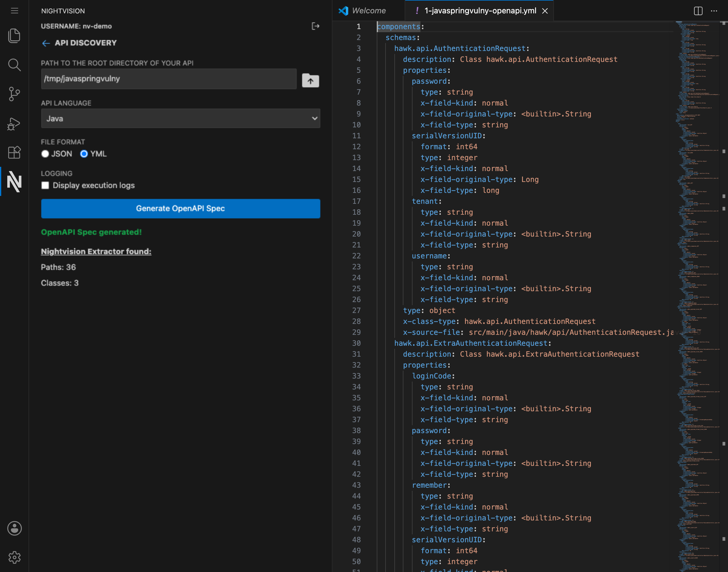Open the hamburger application menu
728x572 pixels.
[14, 11]
